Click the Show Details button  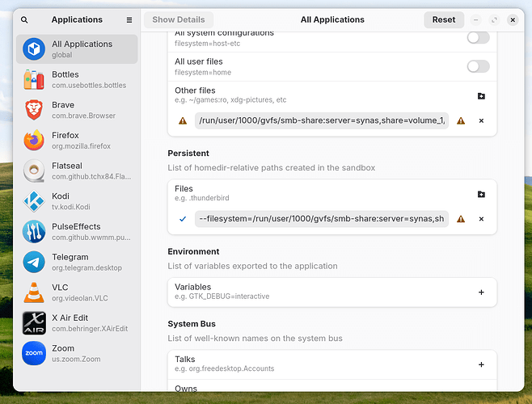pyautogui.click(x=179, y=19)
